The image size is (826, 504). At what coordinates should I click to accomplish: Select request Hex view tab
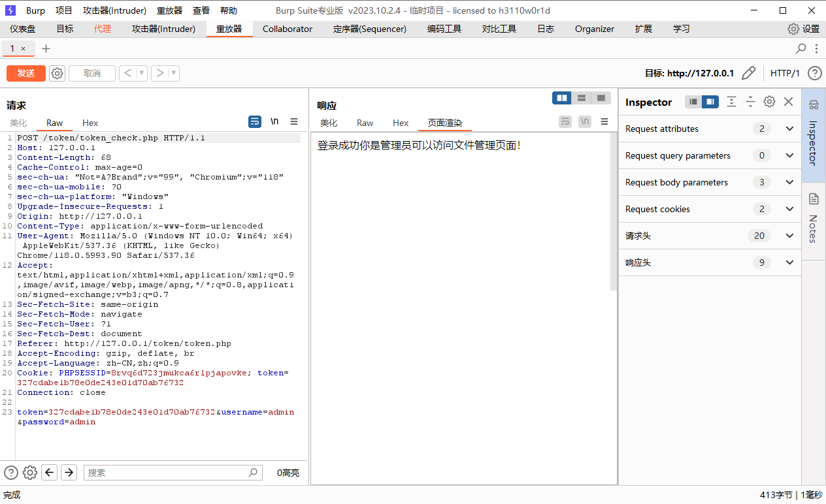tap(90, 123)
